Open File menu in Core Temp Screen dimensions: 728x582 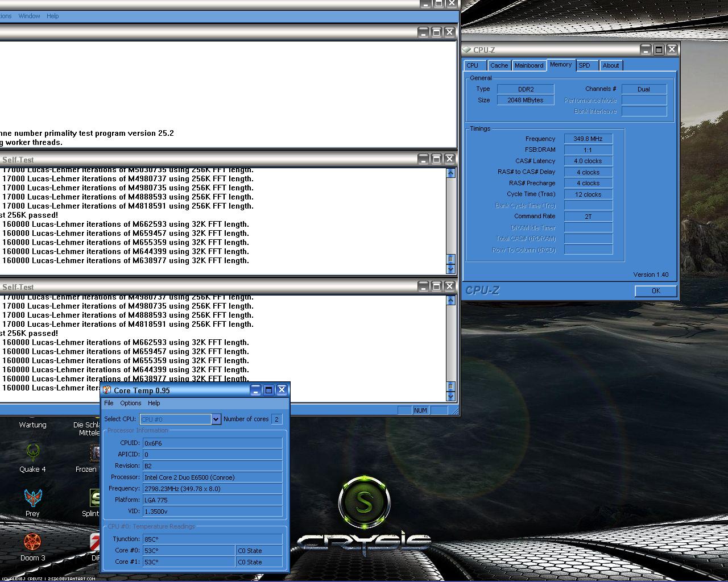[109, 403]
